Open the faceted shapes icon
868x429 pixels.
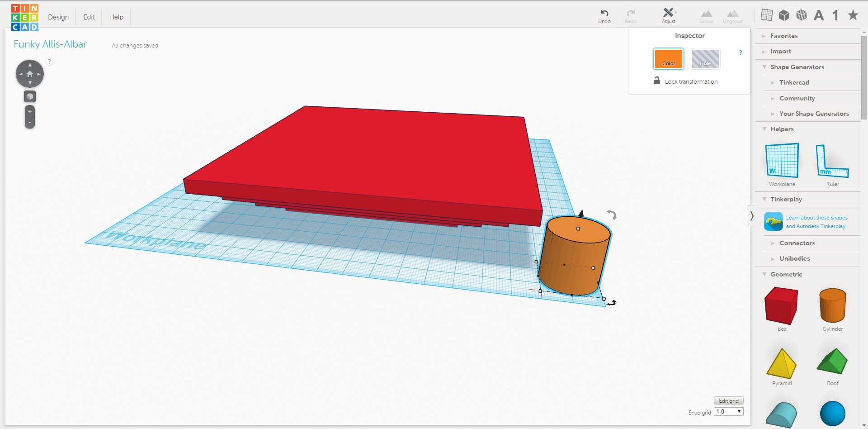pos(802,15)
